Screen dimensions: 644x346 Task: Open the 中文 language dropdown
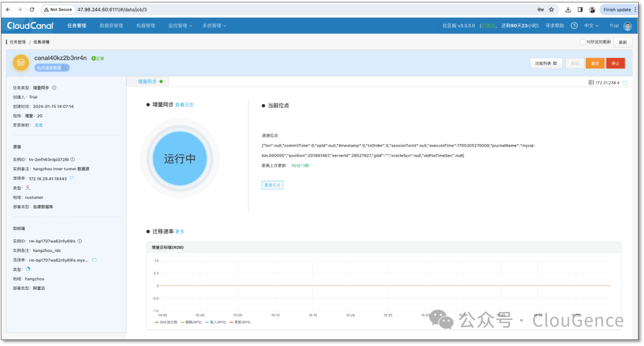point(592,26)
